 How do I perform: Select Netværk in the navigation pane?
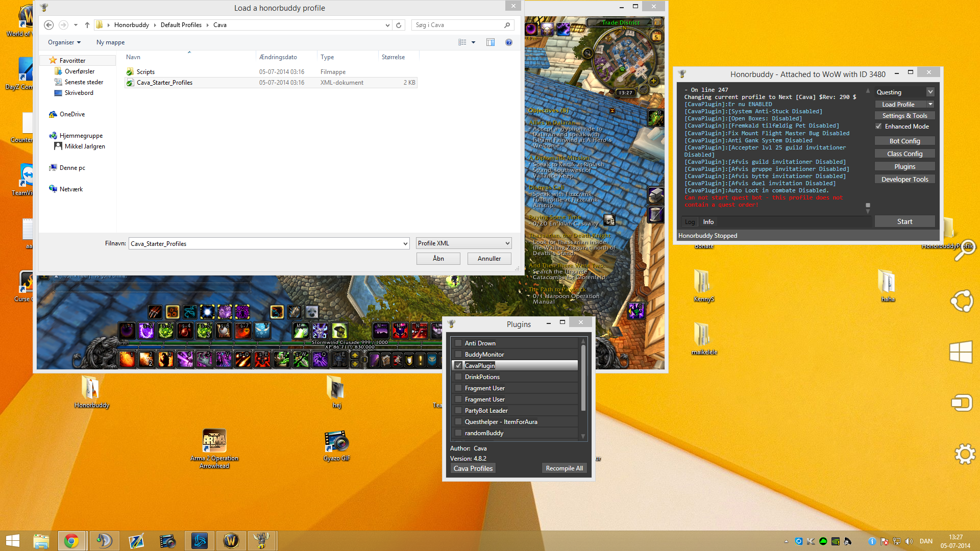tap(71, 189)
